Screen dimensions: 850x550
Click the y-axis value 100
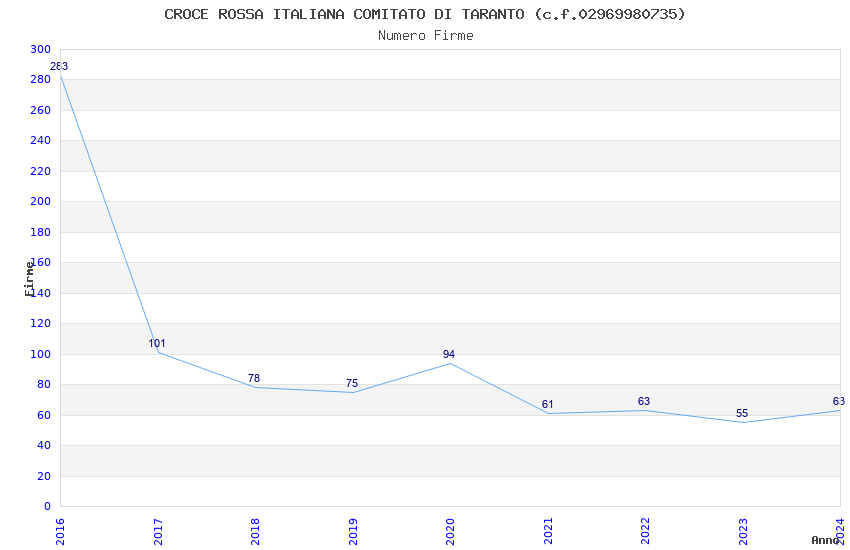coord(41,354)
